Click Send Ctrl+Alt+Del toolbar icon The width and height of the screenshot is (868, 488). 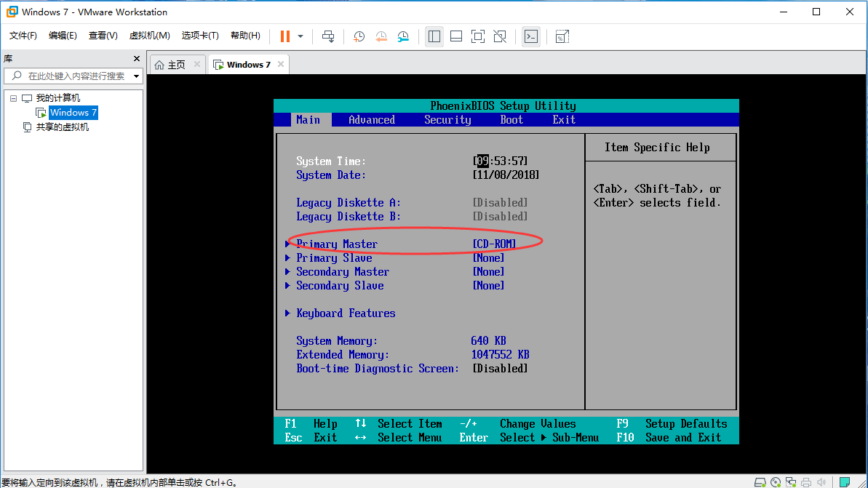[328, 36]
